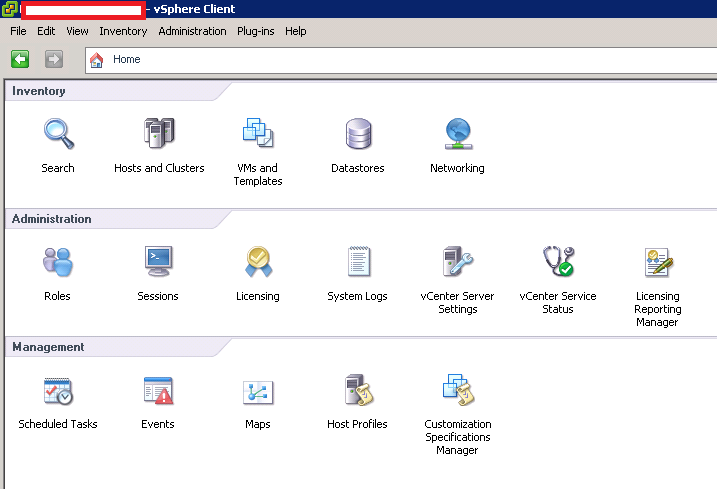Open the Roles administration icon
This screenshot has width=717, height=489.
[x=58, y=262]
